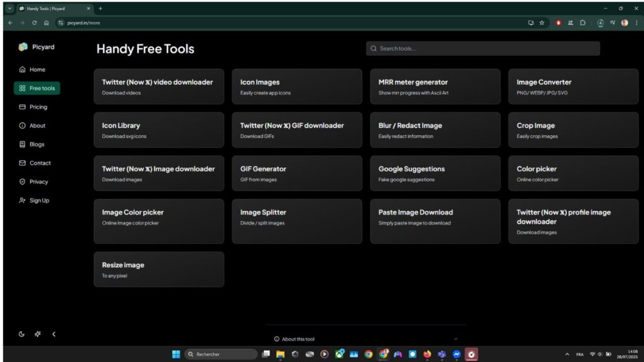This screenshot has height=362, width=644.
Task: Reload the page with refresh icon
Action: click(x=35, y=23)
